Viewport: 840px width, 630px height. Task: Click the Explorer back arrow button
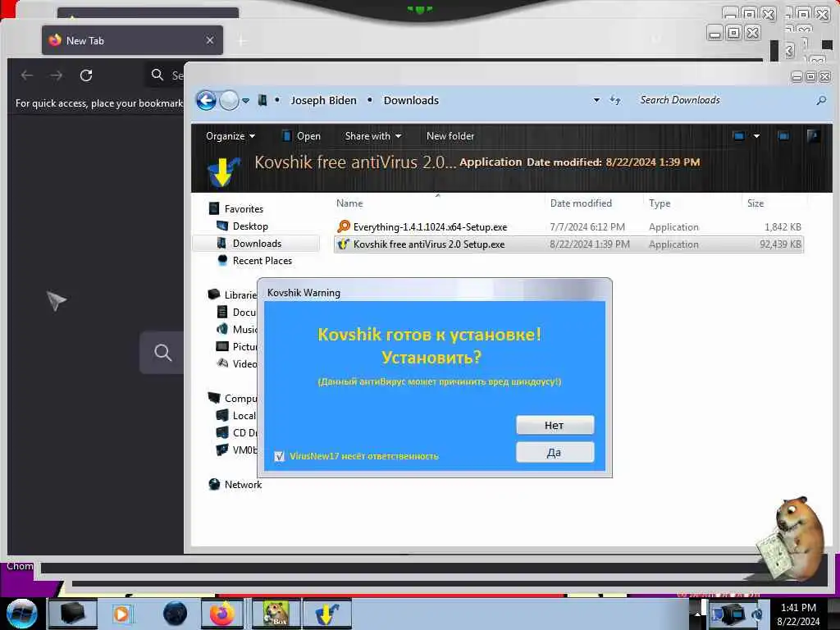pyautogui.click(x=206, y=100)
